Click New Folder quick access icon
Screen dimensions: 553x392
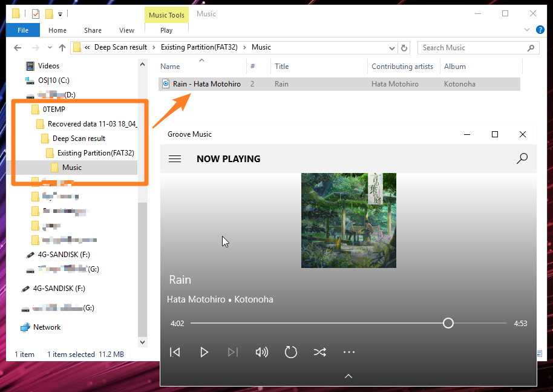[50, 14]
